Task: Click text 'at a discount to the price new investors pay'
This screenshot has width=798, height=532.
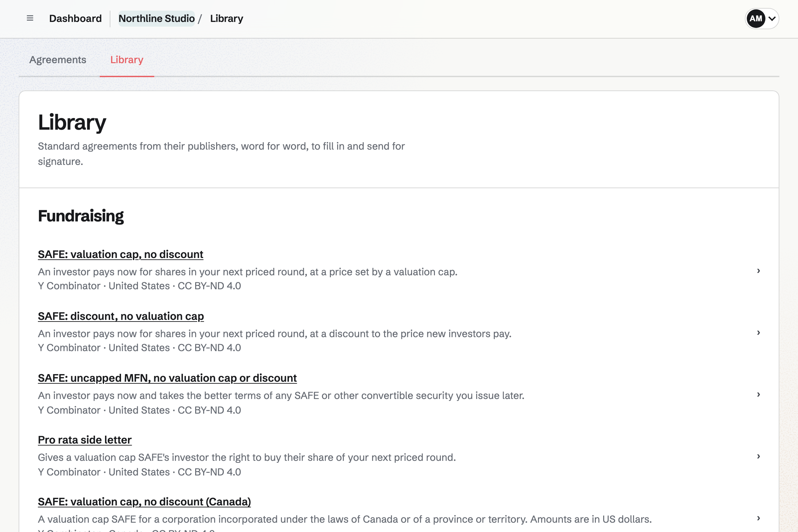Action: 410,334
